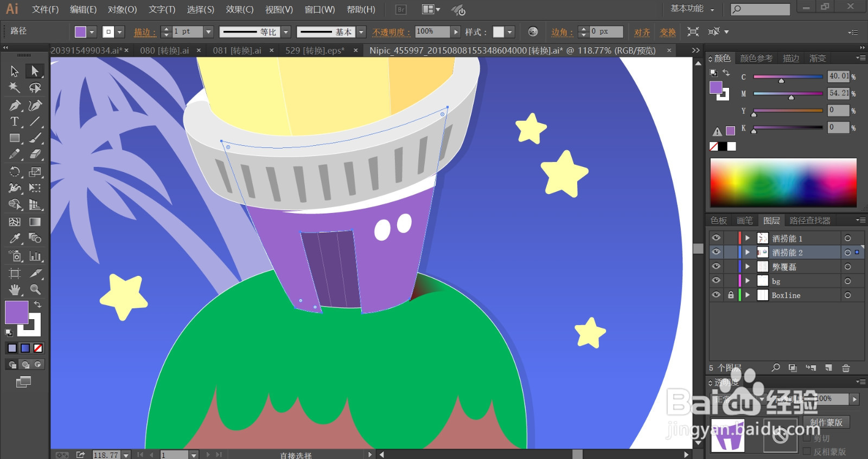Select the Hand tool

[x=15, y=289]
